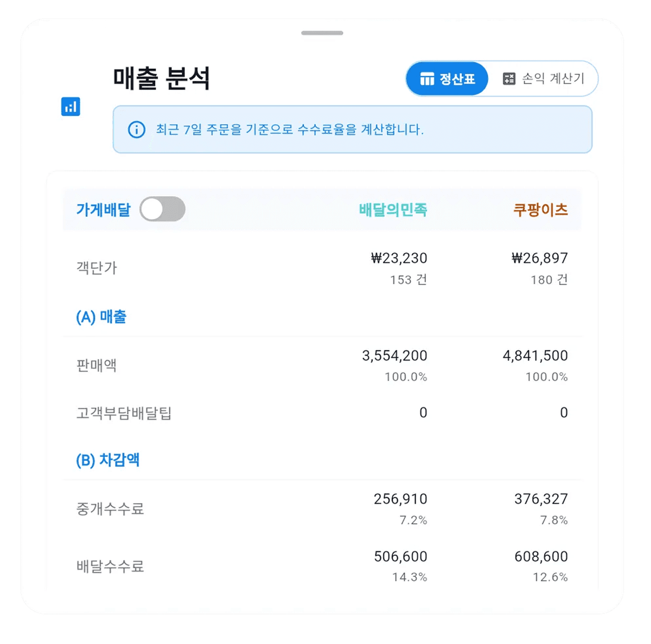Collapse the (B) 차감액 section

(x=108, y=459)
